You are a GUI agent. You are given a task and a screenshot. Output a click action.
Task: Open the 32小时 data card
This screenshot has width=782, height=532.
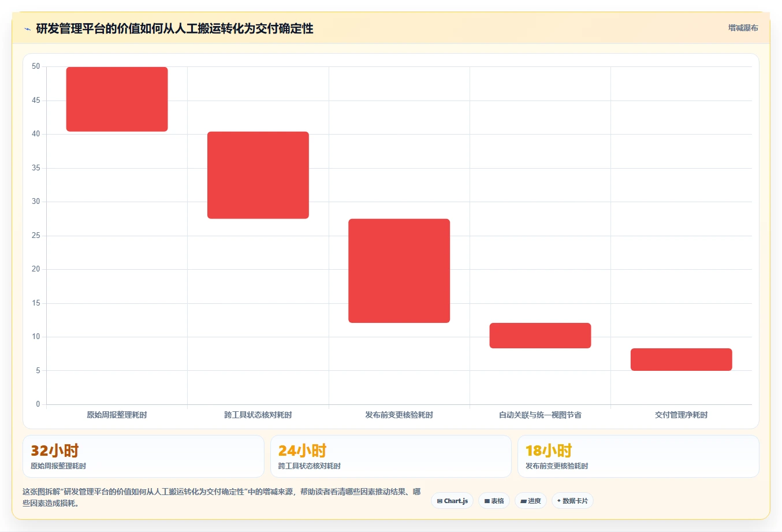coord(143,456)
